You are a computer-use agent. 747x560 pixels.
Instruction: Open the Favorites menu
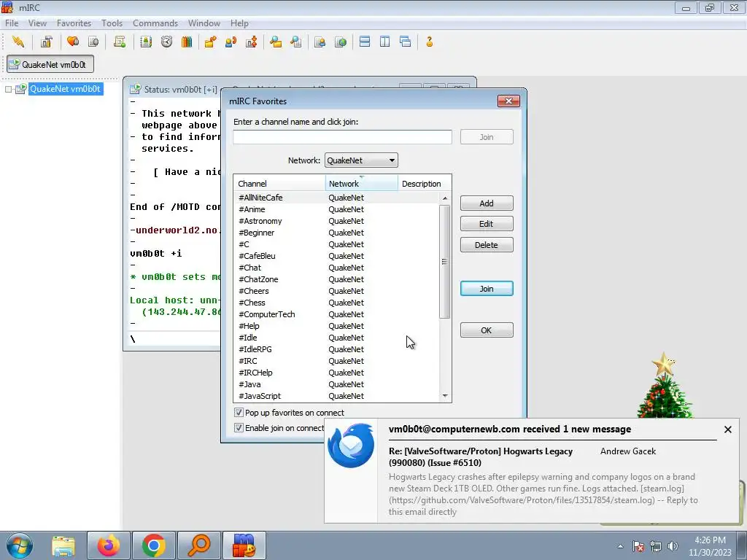pos(74,23)
